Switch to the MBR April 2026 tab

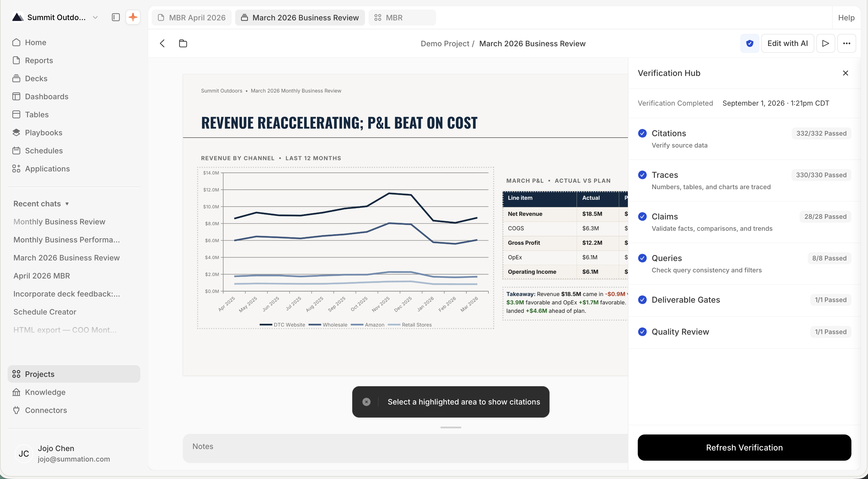tap(192, 17)
